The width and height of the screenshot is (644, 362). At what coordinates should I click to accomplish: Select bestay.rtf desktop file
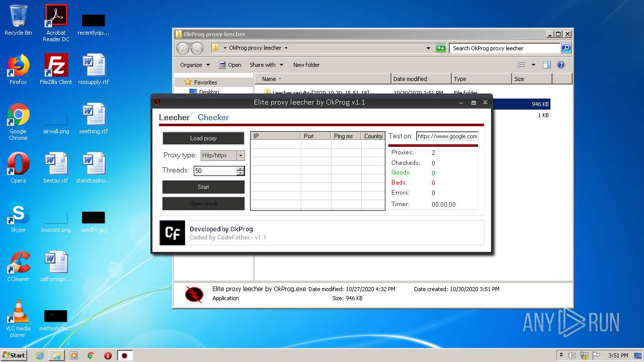56,168
